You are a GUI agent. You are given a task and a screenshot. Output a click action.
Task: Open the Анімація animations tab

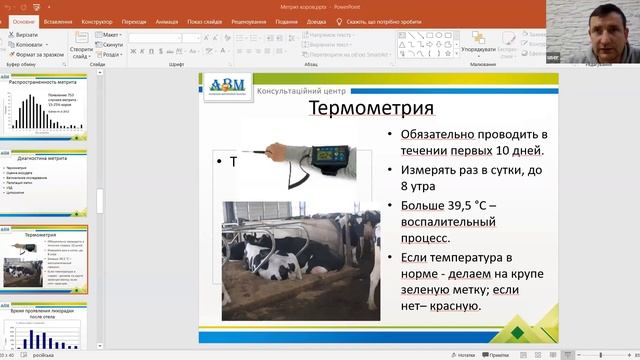167,22
